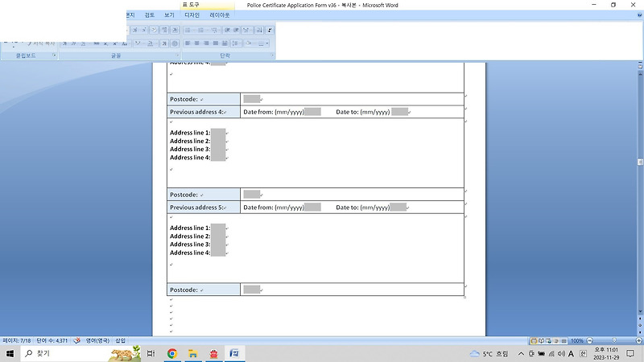
Task: Click the 100% zoom level button
Action: [x=577, y=340]
